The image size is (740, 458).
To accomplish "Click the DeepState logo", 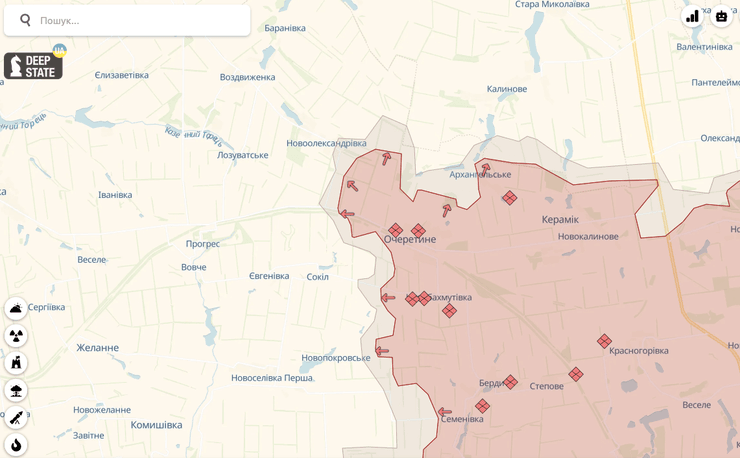I will [33, 66].
